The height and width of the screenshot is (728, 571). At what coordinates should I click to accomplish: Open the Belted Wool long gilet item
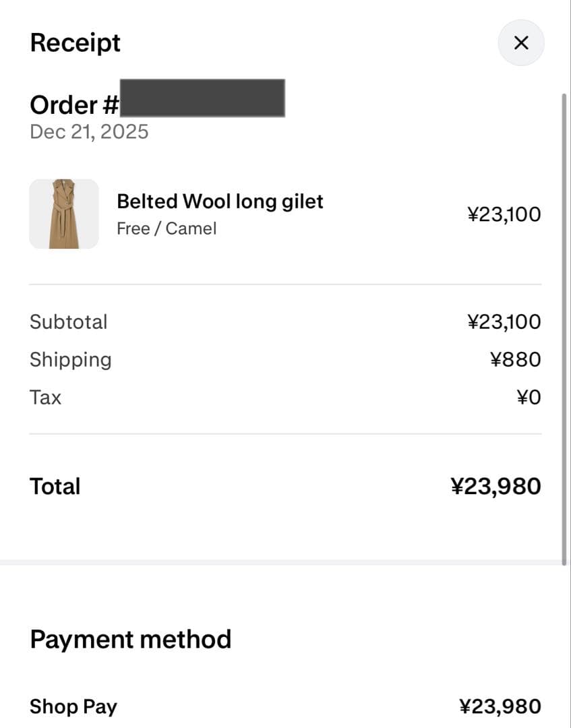click(x=220, y=201)
